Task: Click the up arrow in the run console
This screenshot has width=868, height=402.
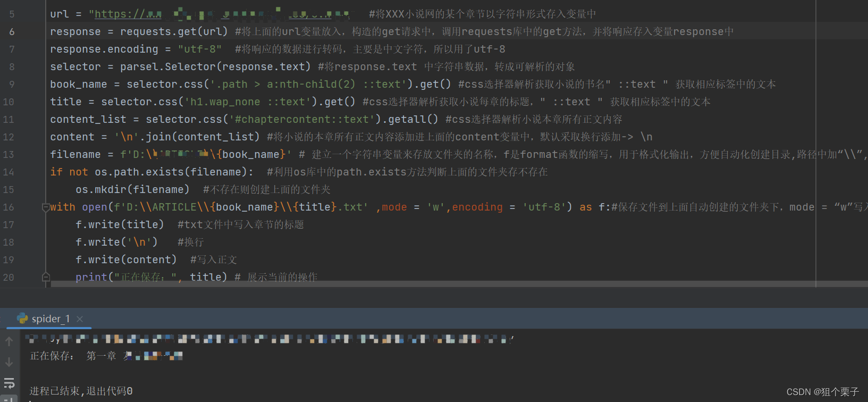Action: [x=9, y=341]
